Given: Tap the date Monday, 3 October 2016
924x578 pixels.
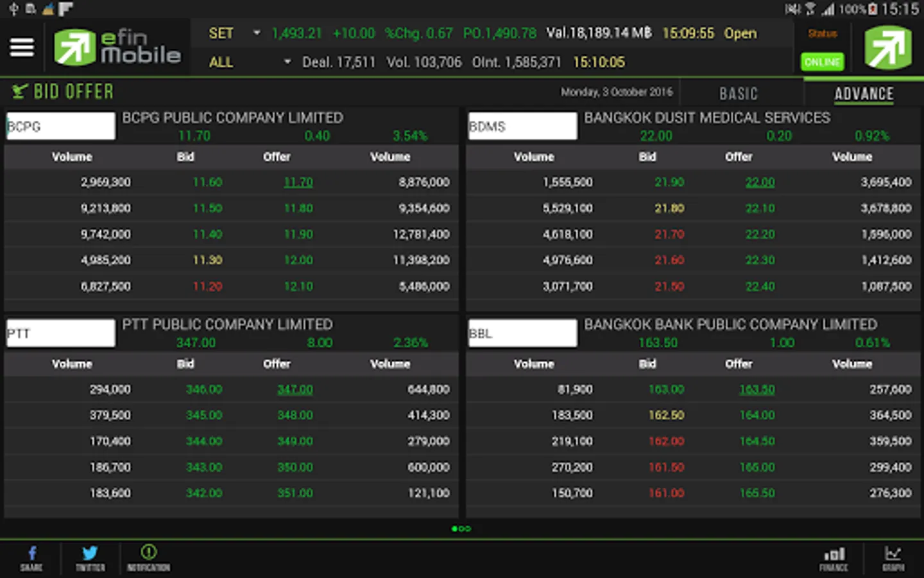Looking at the screenshot, I should pyautogui.click(x=617, y=92).
